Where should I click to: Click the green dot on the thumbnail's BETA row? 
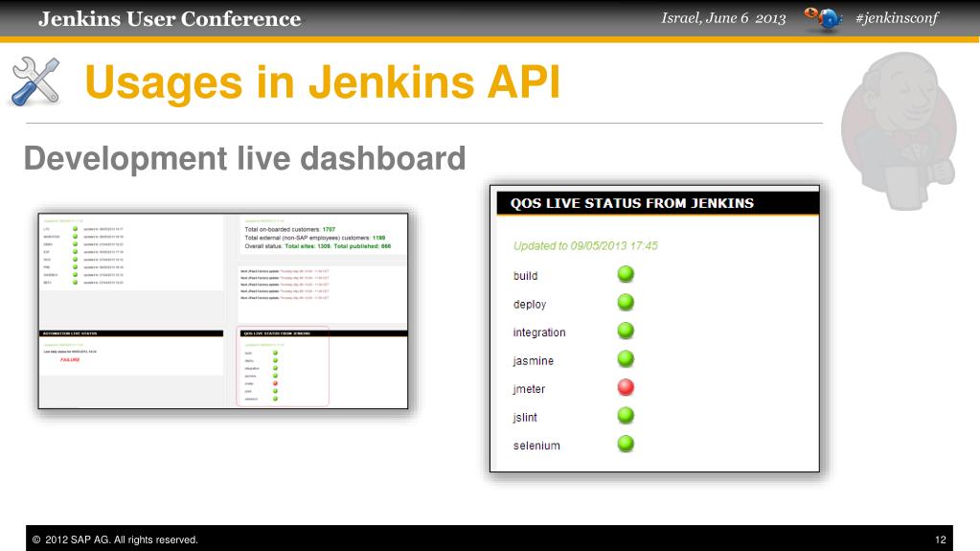click(75, 282)
